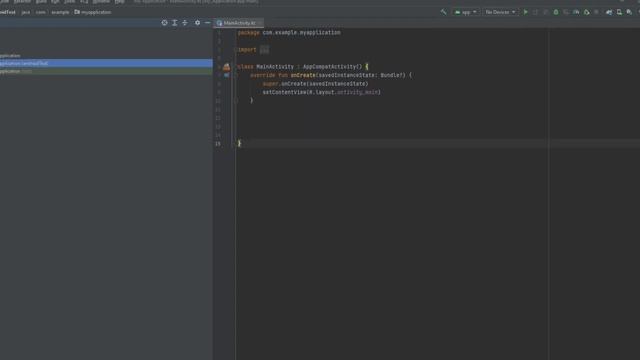Click the Run with Coverage icon
The width and height of the screenshot is (640, 360).
point(566,12)
